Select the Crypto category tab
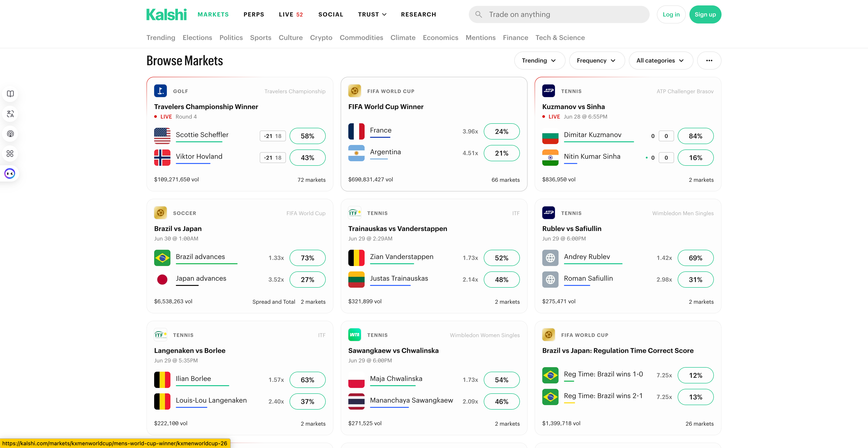This screenshot has height=448, width=868. pos(321,38)
